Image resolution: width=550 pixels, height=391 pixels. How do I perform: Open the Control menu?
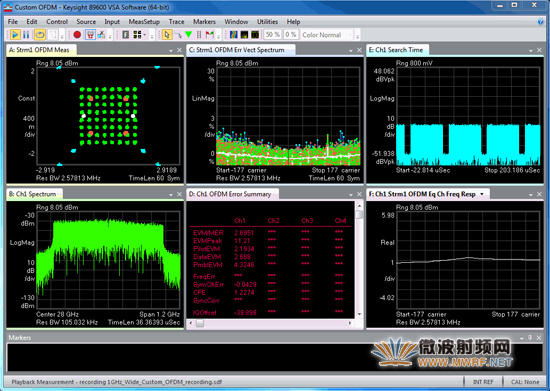pos(57,22)
